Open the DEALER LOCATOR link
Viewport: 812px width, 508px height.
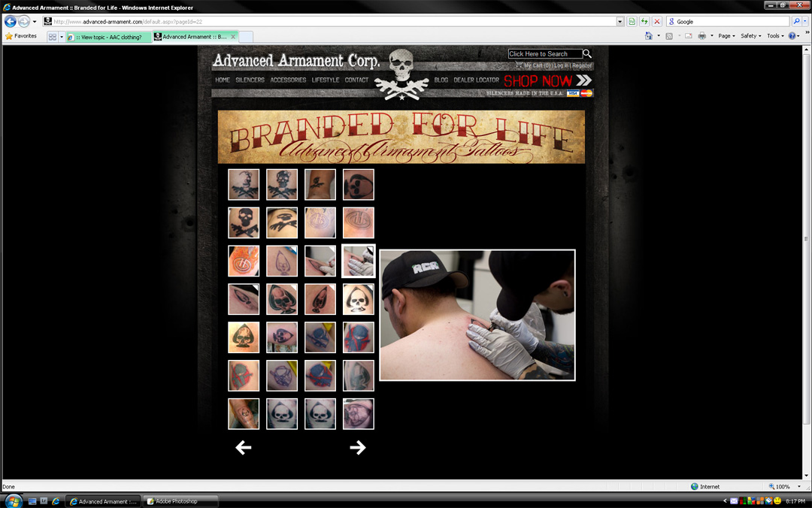pos(477,80)
